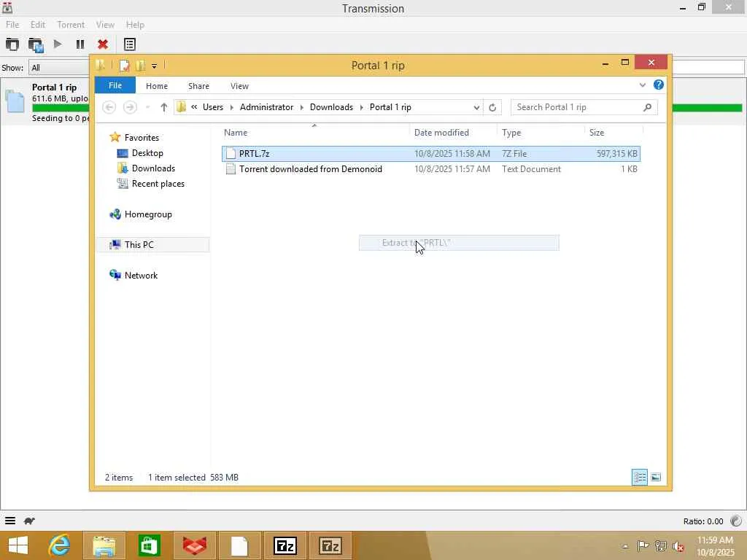Open a torrent file in Transmission toolbar
Image resolution: width=747 pixels, height=560 pixels.
pos(12,44)
